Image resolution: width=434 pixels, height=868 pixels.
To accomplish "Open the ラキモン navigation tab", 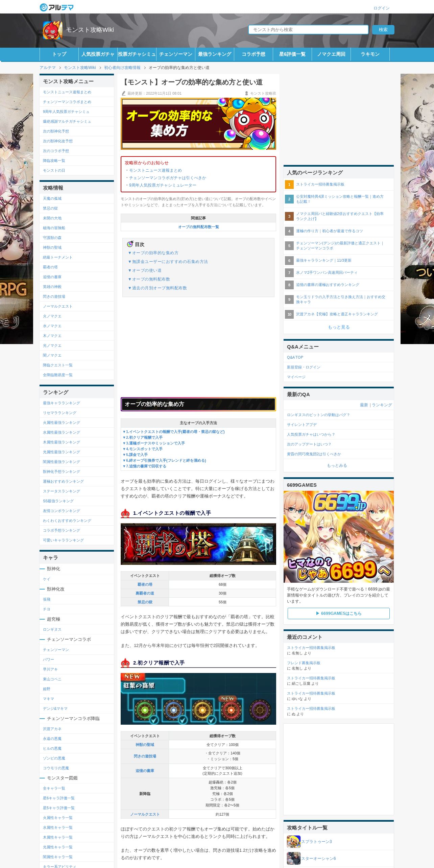I will pyautogui.click(x=370, y=54).
